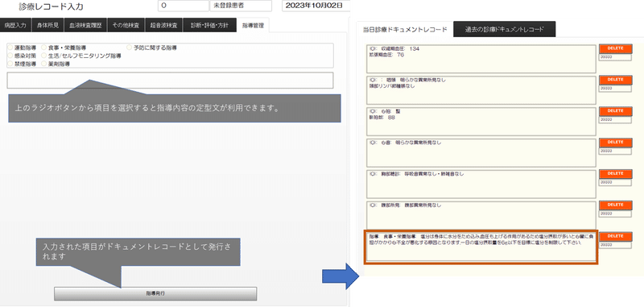Open the 診断・評価・方針 tab
Viewport: 644px width, 307px height.
(210, 25)
